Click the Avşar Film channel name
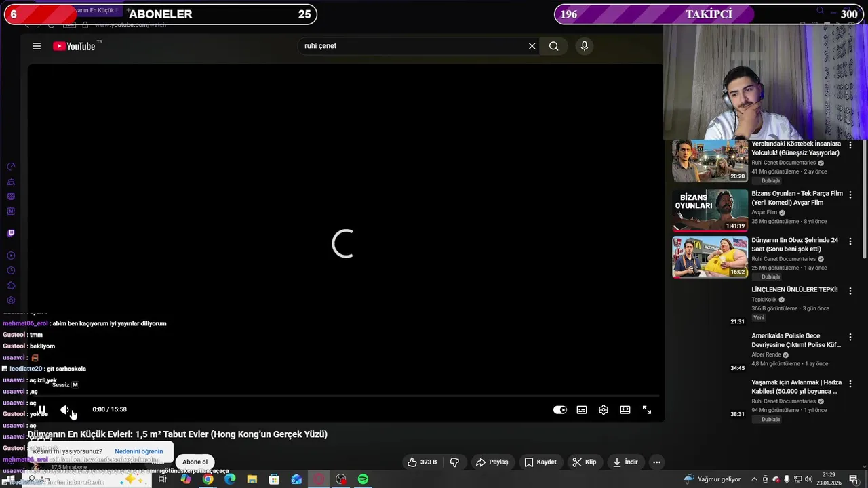 click(x=764, y=213)
